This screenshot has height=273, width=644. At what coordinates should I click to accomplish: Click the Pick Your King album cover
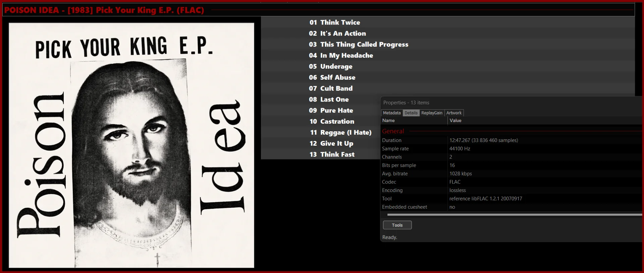click(131, 145)
